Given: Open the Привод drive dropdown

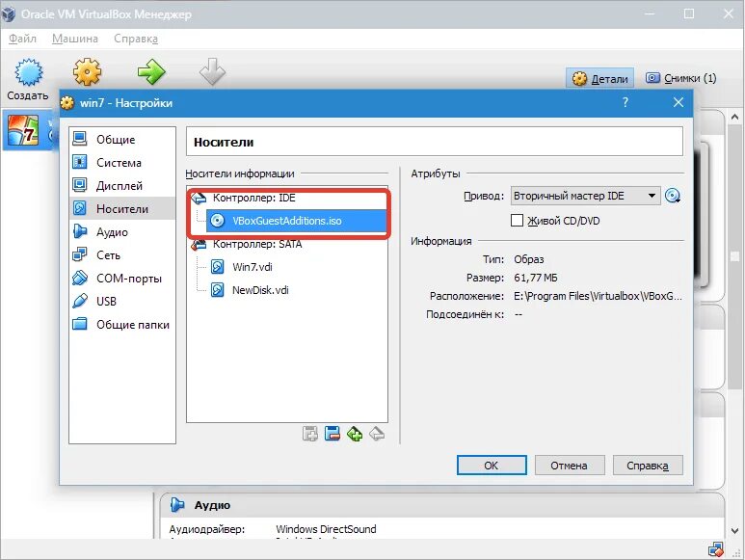Looking at the screenshot, I should coord(585,196).
